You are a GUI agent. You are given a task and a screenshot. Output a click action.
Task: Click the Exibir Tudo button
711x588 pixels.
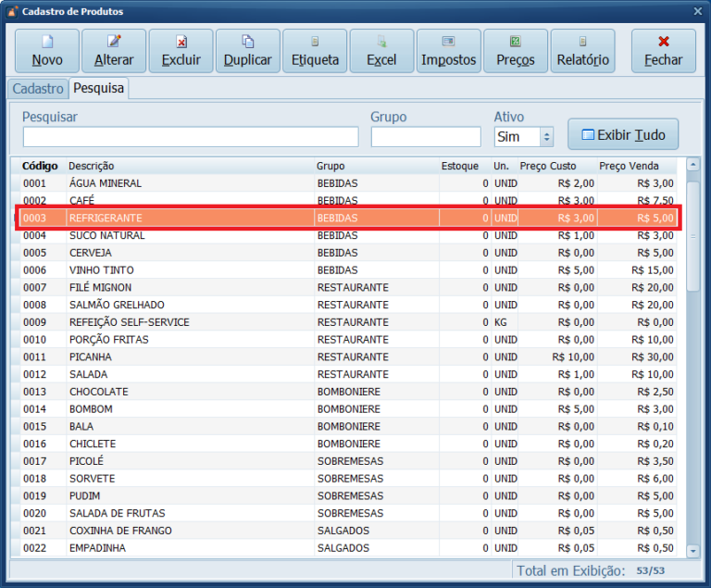click(623, 135)
